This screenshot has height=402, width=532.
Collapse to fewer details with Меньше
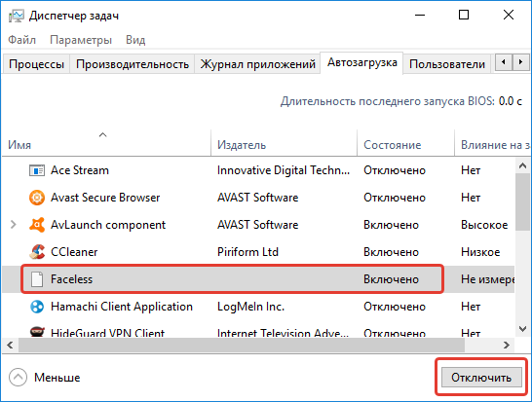45,378
